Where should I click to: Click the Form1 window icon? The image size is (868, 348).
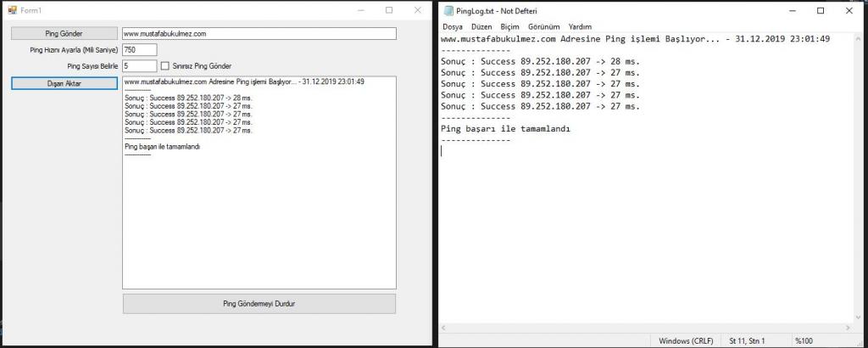point(12,10)
